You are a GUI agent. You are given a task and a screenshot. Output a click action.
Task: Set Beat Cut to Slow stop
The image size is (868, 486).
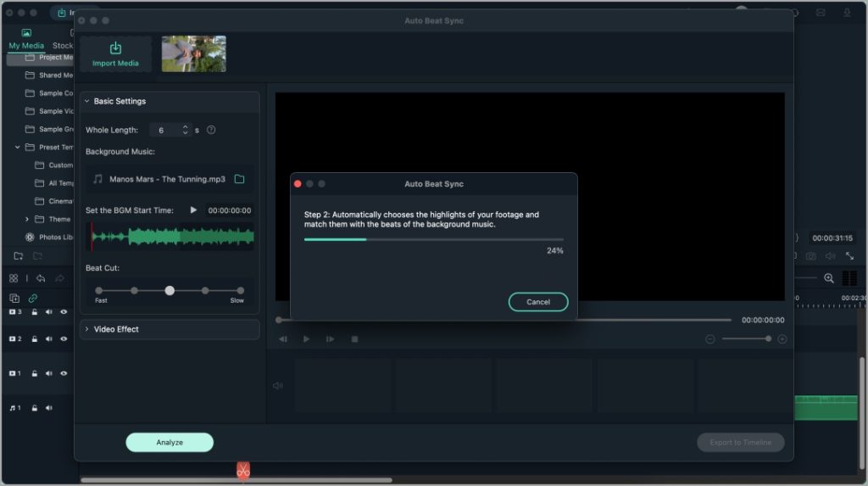(x=240, y=290)
